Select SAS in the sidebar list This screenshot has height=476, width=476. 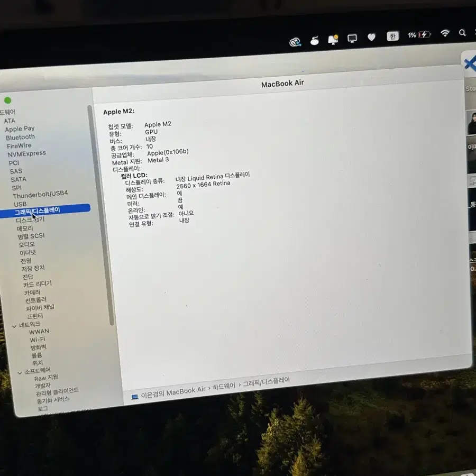pos(16,171)
